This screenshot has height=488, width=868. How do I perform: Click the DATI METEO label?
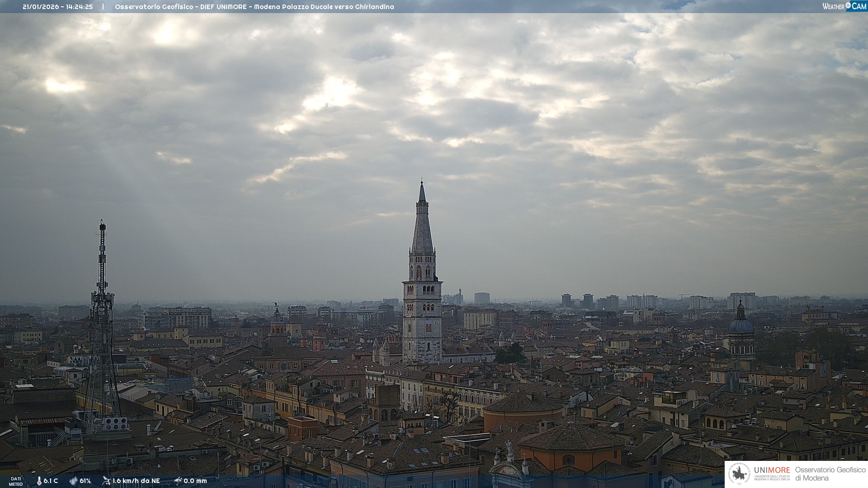pyautogui.click(x=16, y=481)
